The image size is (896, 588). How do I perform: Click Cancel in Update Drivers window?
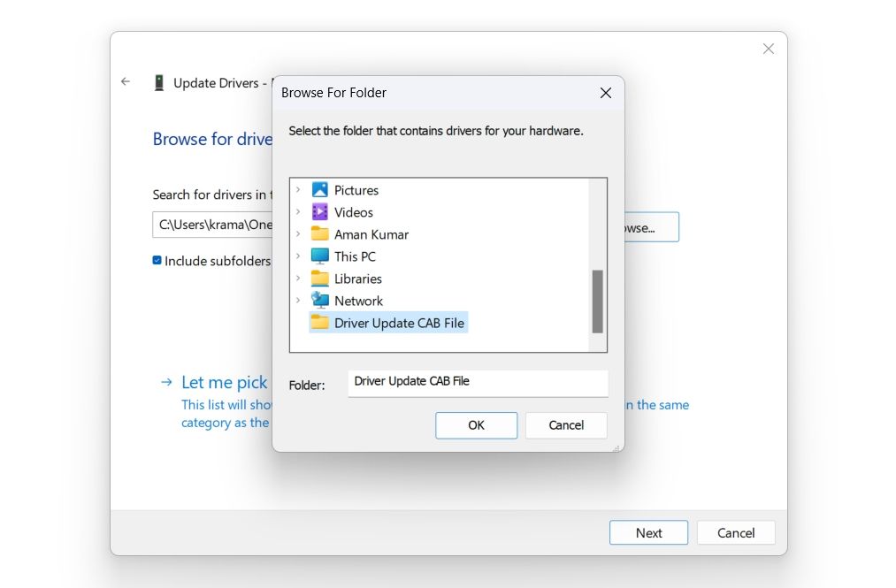click(x=736, y=532)
